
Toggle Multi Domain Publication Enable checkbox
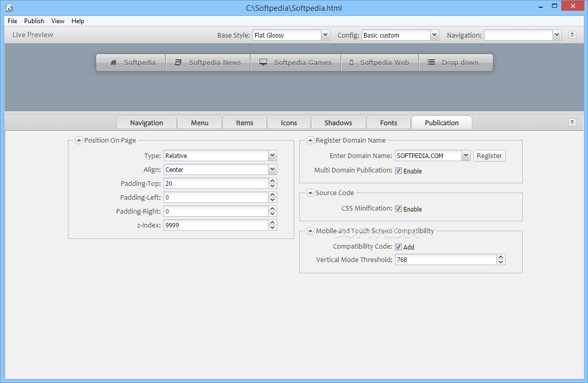point(398,171)
